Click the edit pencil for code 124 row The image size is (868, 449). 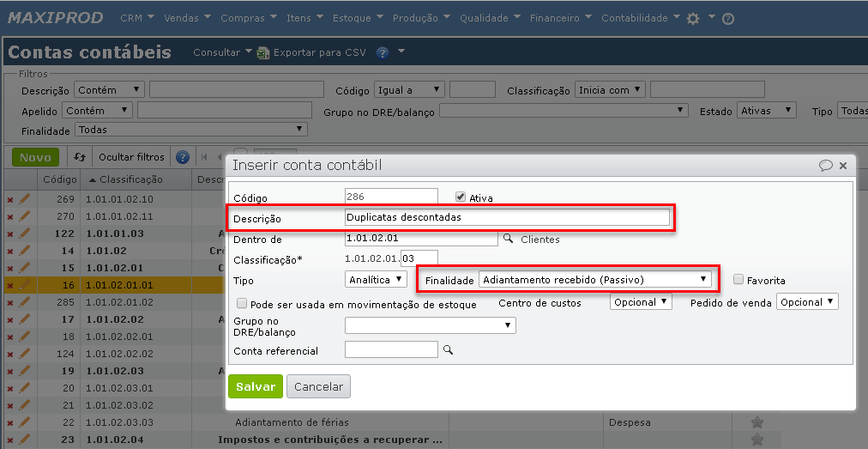pyautogui.click(x=24, y=354)
